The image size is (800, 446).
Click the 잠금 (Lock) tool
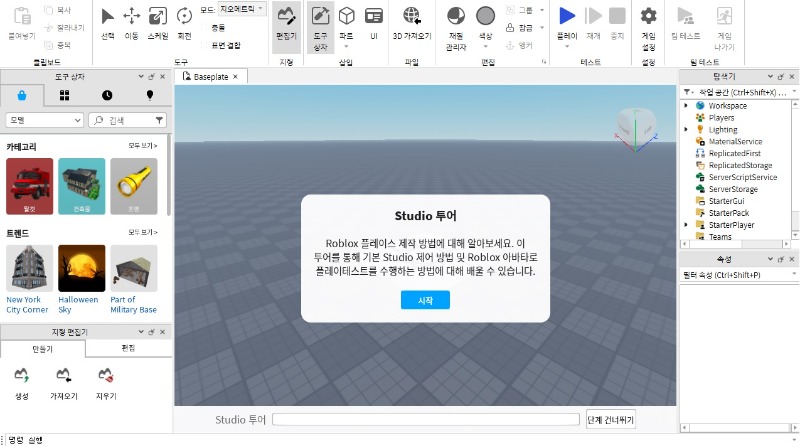click(x=519, y=28)
